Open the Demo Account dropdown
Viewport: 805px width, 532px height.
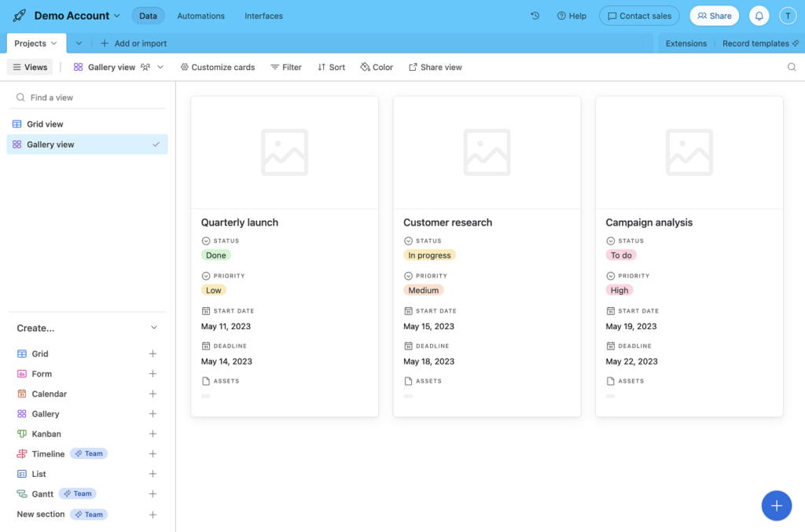coord(71,15)
